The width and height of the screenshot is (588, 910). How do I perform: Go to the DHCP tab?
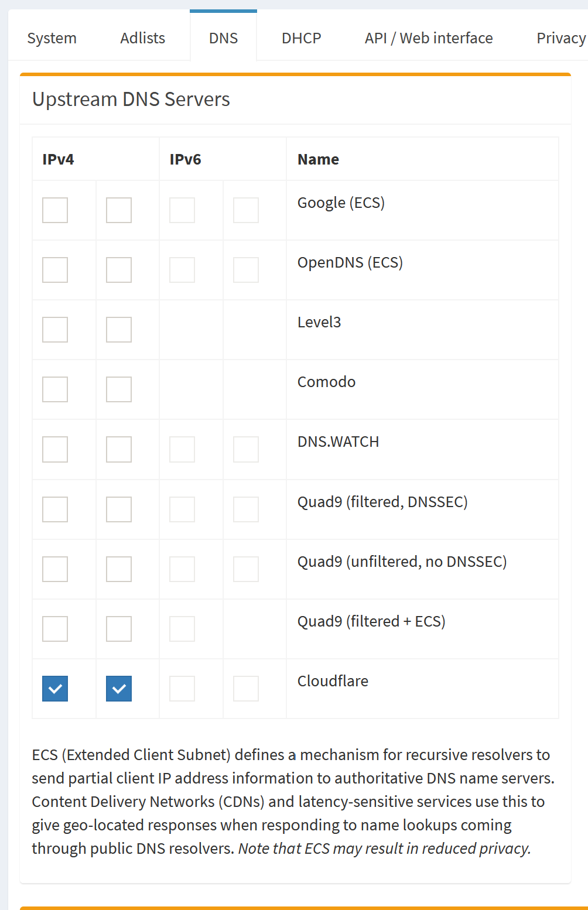pos(301,38)
